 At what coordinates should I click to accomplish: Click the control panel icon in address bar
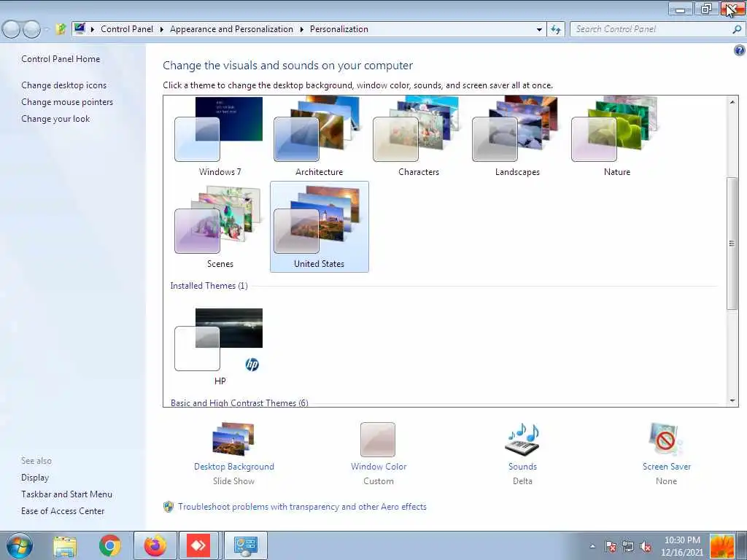coord(80,29)
